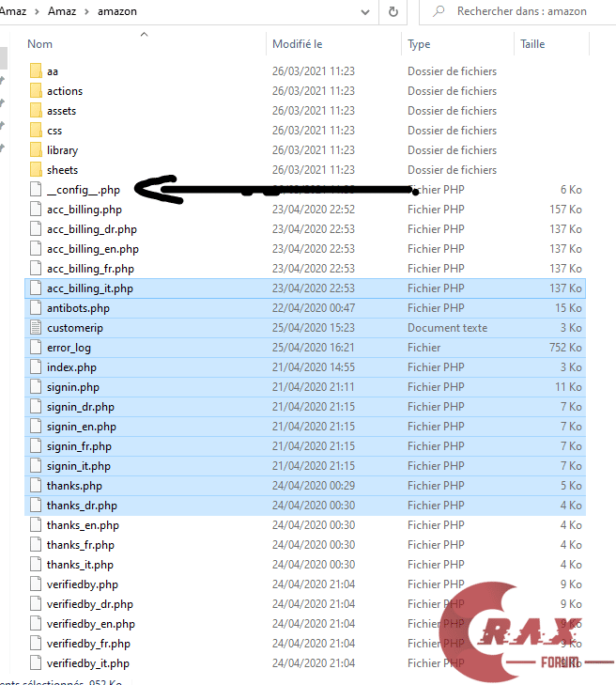The height and width of the screenshot is (685, 616).
Task: Click the search magnifier icon
Action: (x=439, y=11)
